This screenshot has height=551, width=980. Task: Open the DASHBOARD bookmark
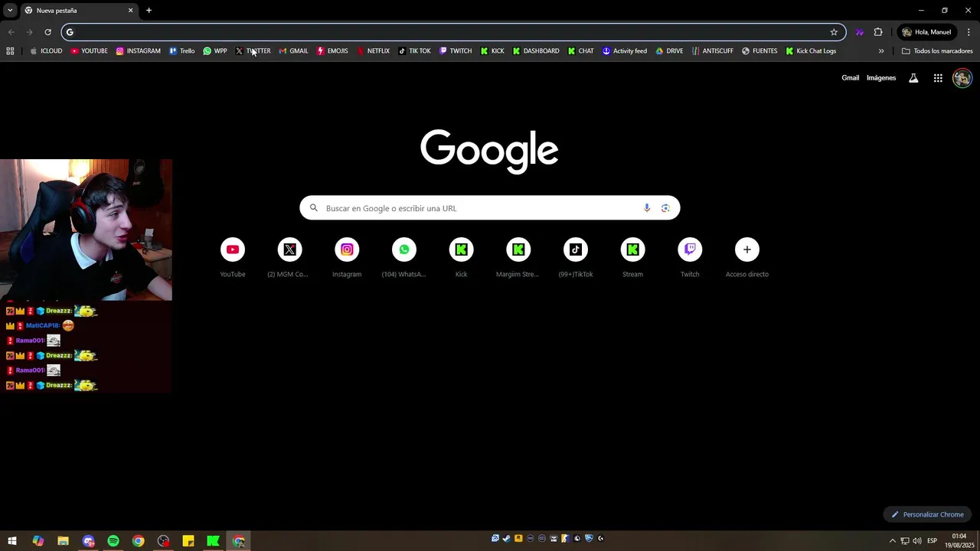pos(536,51)
